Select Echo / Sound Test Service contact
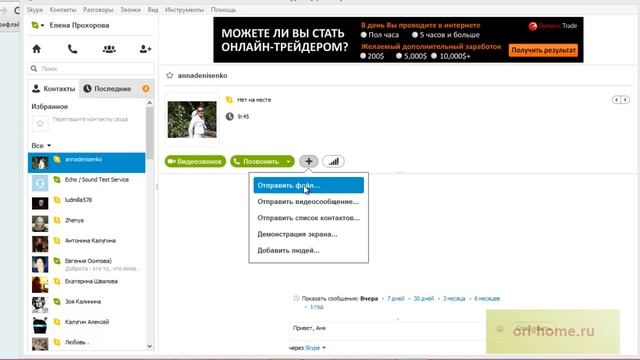The width and height of the screenshot is (640, 360). point(87,183)
